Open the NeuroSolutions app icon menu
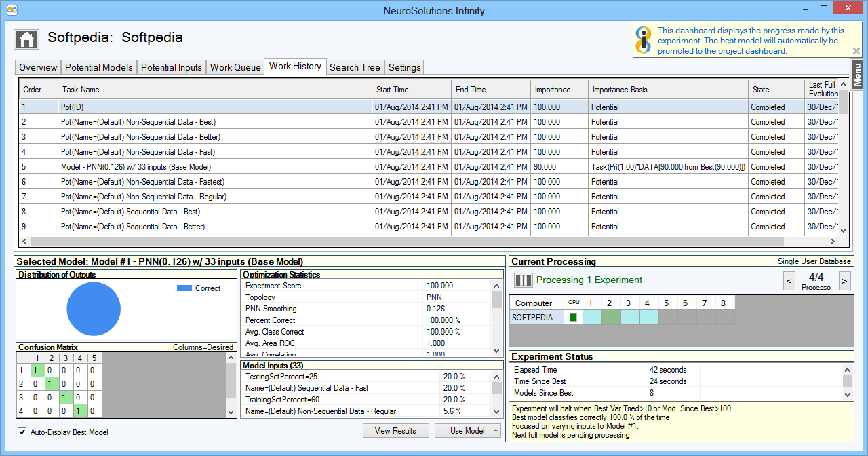 coord(12,10)
